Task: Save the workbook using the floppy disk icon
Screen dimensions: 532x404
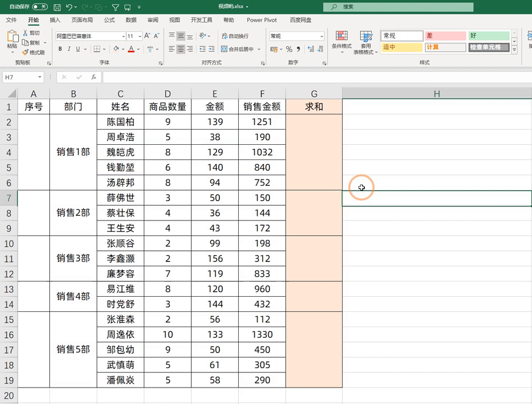Action: pos(57,7)
